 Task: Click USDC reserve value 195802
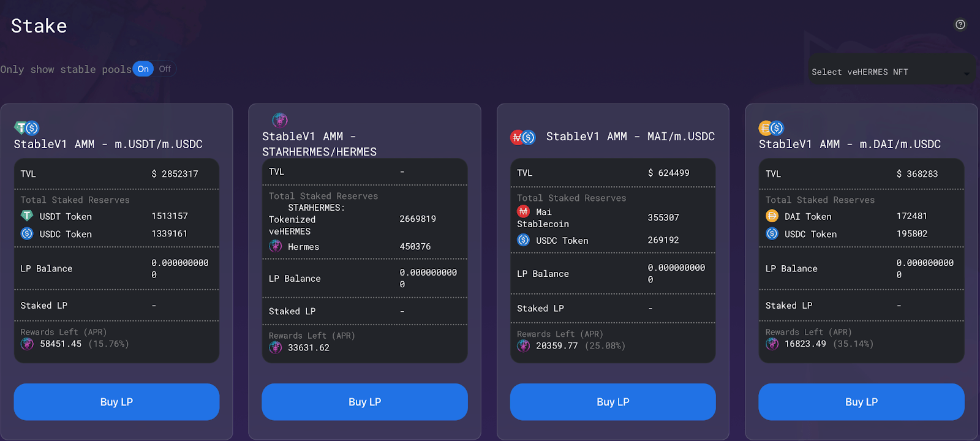912,233
